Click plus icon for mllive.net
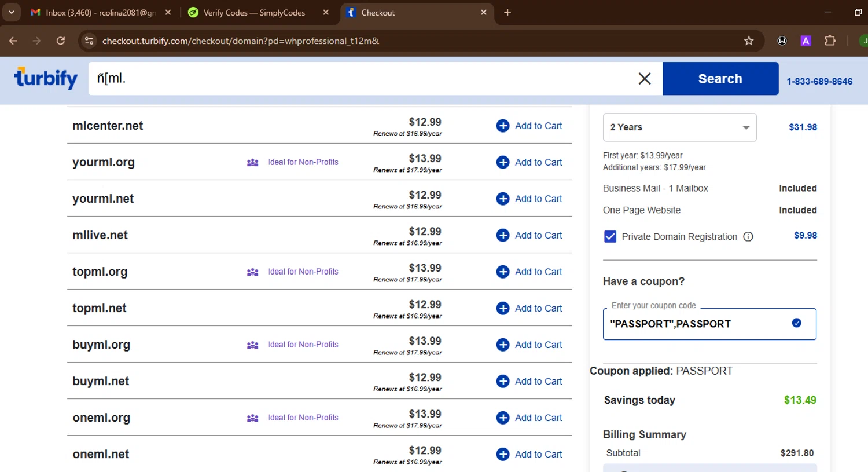Screen dimensions: 868x472 tap(503, 235)
